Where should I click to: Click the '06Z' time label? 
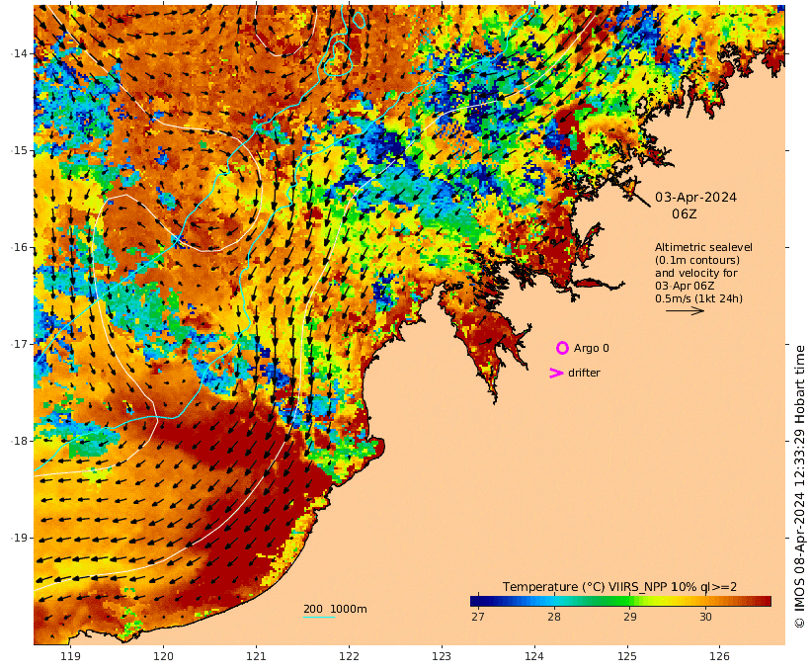pyautogui.click(x=684, y=214)
